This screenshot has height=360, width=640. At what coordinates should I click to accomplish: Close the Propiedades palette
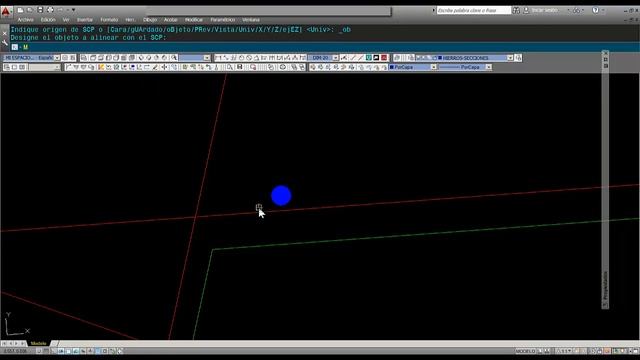click(606, 53)
